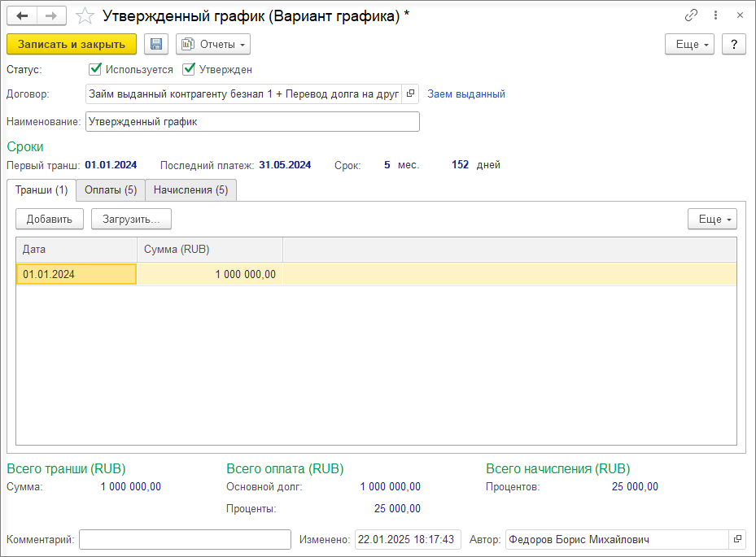Expand the Отчеты dropdown
Image resolution: width=756 pixels, height=557 pixels.
point(213,45)
